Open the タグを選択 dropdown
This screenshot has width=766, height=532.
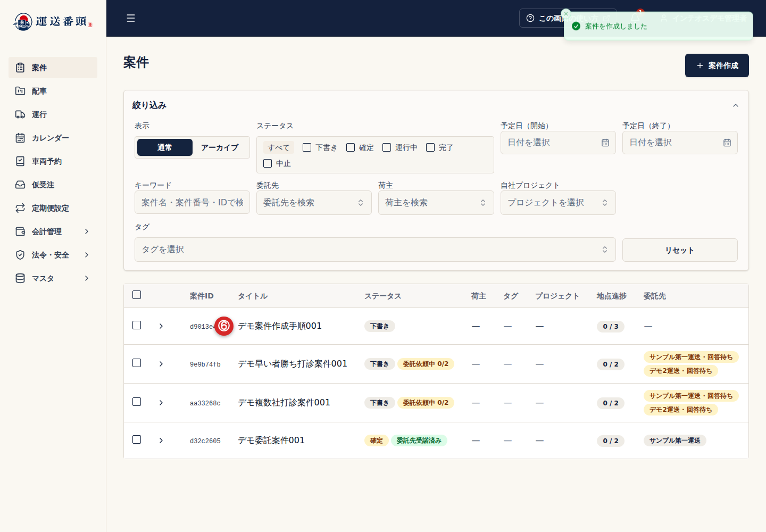[x=375, y=250]
